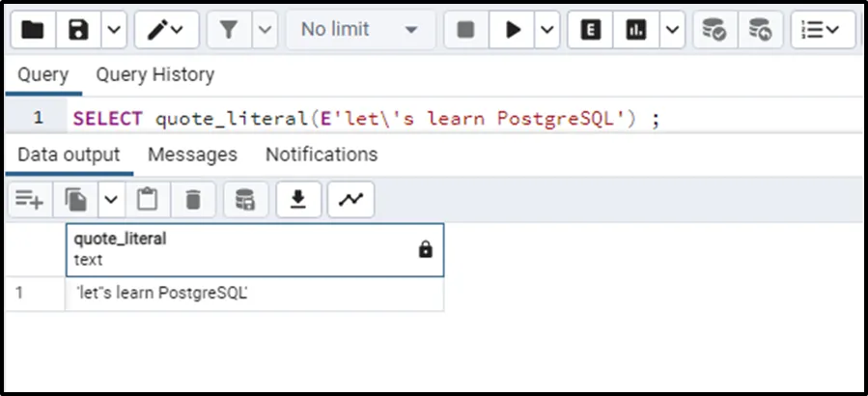This screenshot has height=396, width=868.
Task: Open the Filter options dropdown arrow
Action: 265,30
